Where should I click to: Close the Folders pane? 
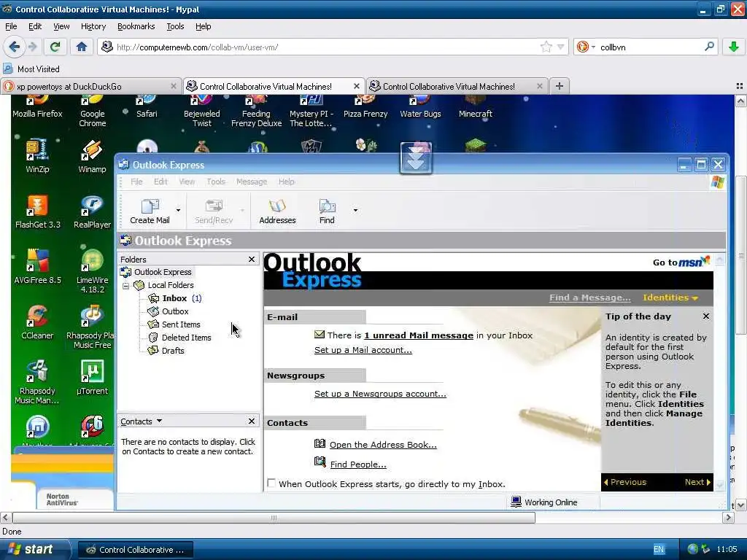[x=252, y=259]
